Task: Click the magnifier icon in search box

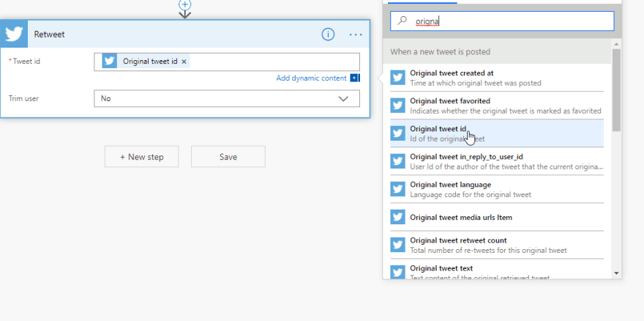Action: pyautogui.click(x=402, y=21)
